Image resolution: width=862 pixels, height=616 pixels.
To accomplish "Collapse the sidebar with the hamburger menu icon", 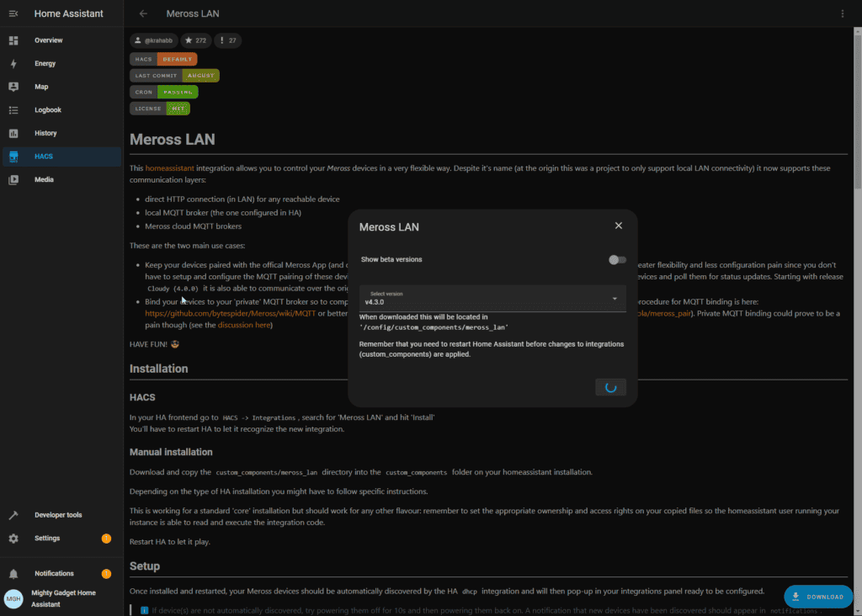I will pos(13,13).
